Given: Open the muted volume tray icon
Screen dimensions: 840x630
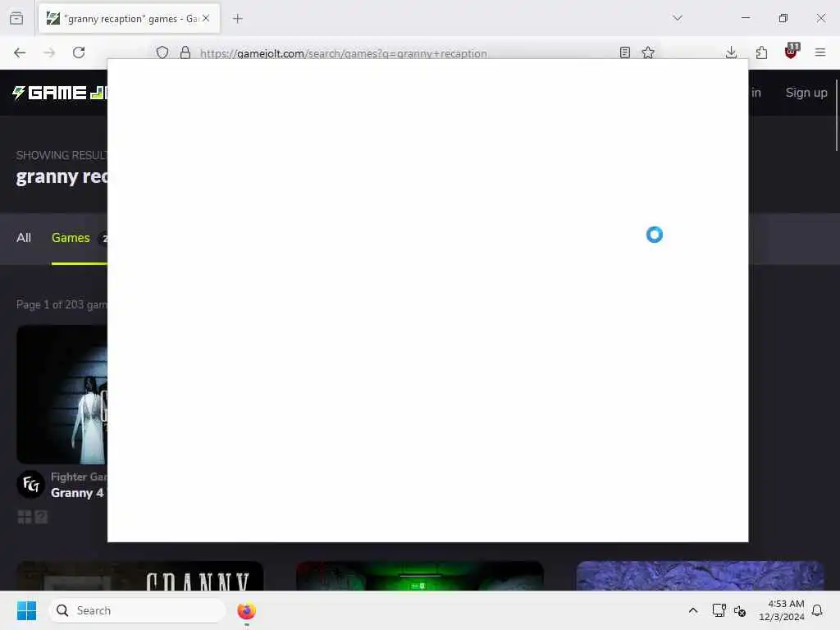Looking at the screenshot, I should 740,610.
